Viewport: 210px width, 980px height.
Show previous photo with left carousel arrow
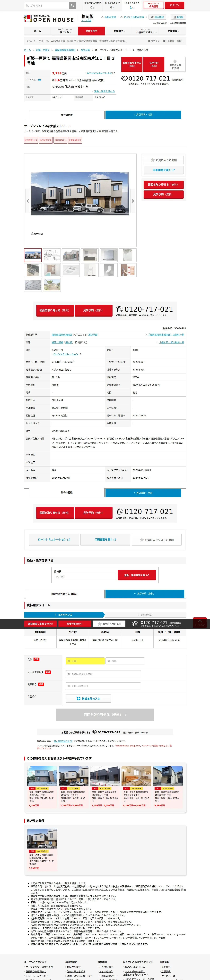(x=27, y=201)
